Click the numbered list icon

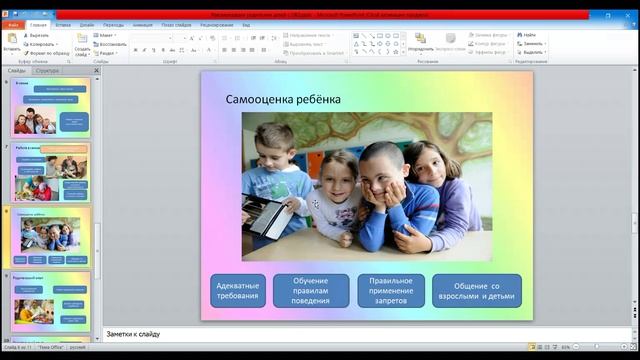click(238, 38)
